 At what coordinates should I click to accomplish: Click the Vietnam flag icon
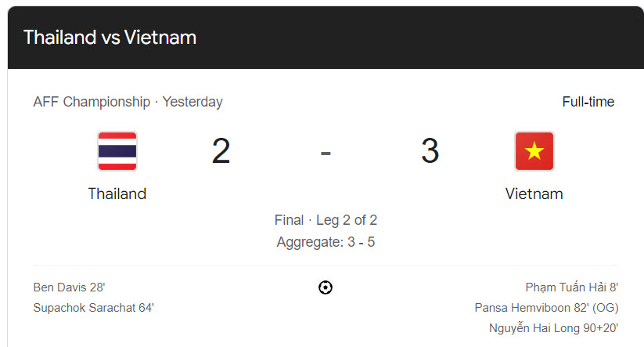click(534, 151)
